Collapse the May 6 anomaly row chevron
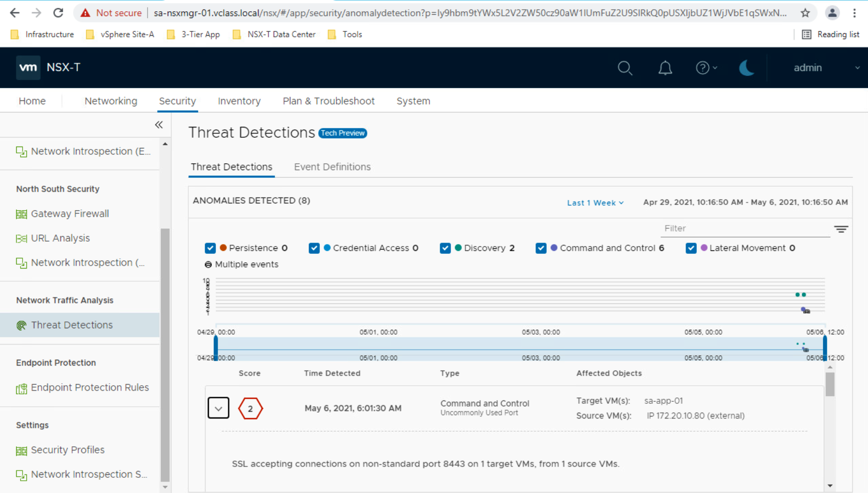This screenshot has width=868, height=493. [218, 408]
